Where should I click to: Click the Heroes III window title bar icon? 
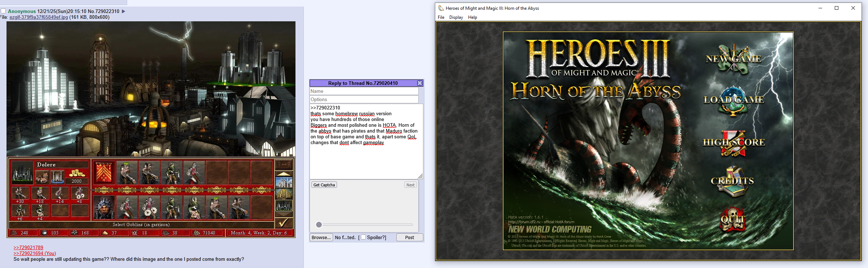(441, 8)
